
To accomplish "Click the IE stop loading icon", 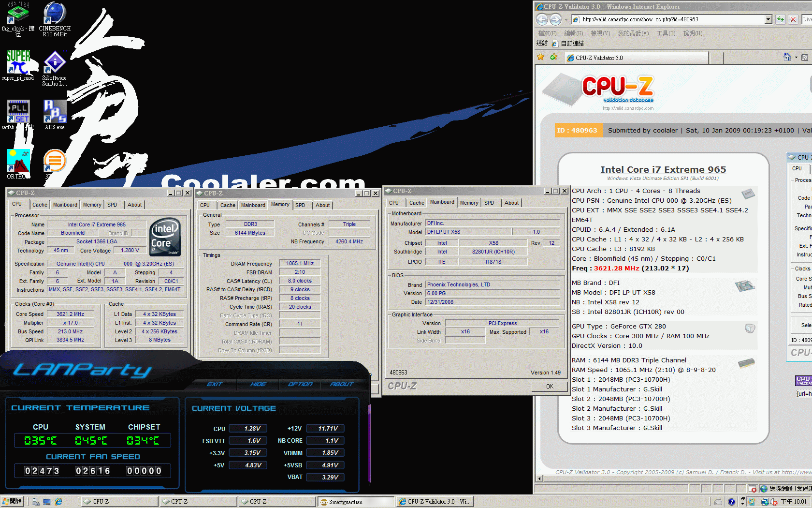I will click(x=793, y=19).
